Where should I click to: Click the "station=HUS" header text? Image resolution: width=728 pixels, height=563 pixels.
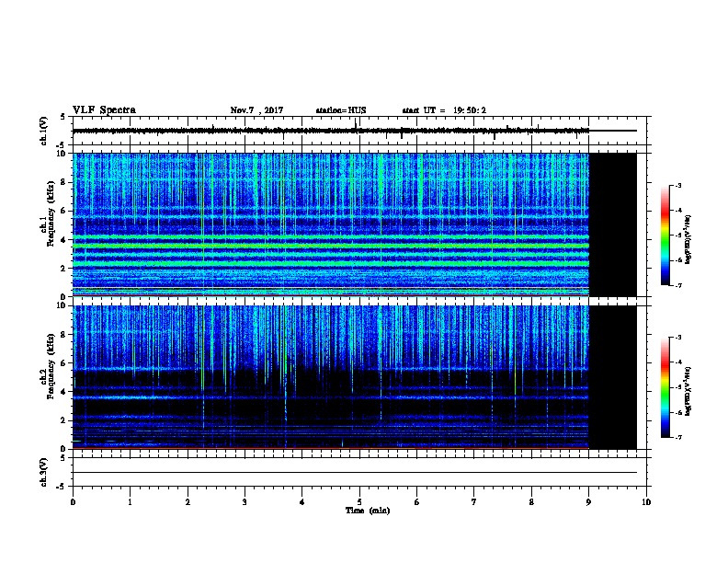tap(341, 110)
